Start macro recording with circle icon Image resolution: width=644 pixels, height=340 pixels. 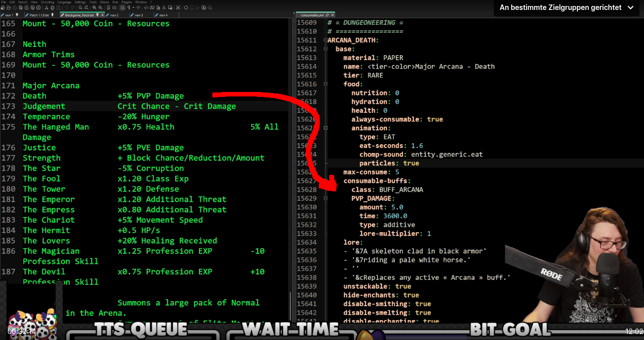pyautogui.click(x=186, y=7)
